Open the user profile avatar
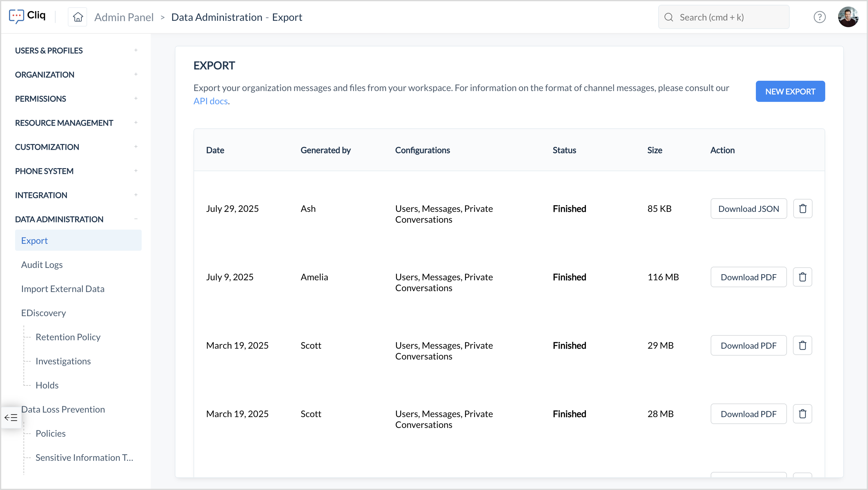This screenshot has height=490, width=868. click(848, 17)
